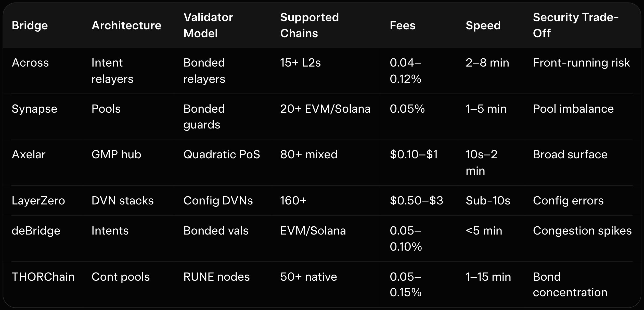Viewport: 644px width, 310px height.
Task: Click the Security Trade-Off column header
Action: coord(575,25)
